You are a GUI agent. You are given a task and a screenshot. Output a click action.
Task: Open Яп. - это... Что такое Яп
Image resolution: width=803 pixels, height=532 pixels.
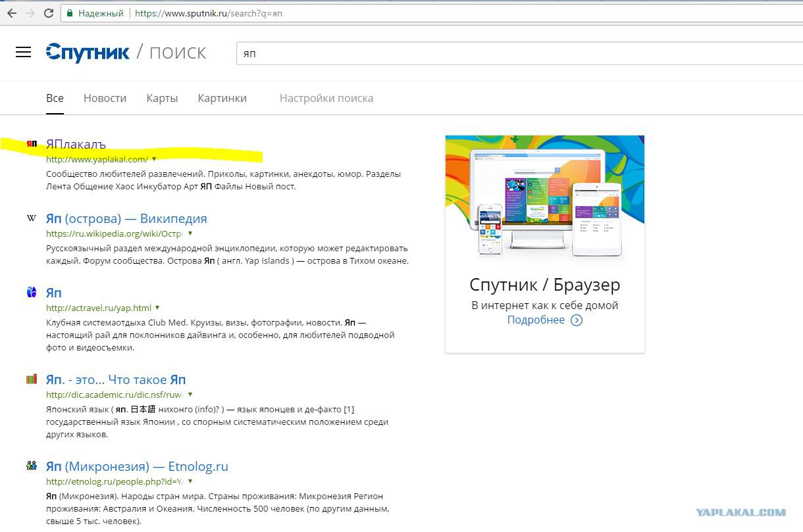pos(116,379)
